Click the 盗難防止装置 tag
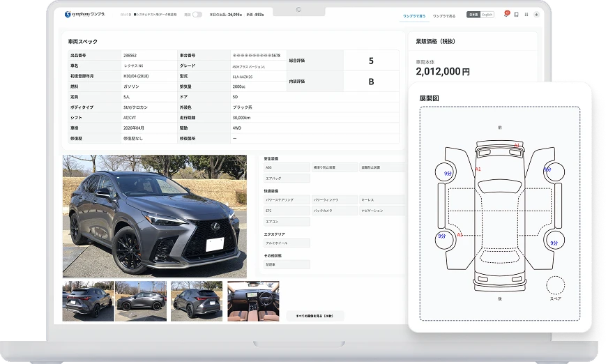The image size is (615, 364). coord(382,167)
